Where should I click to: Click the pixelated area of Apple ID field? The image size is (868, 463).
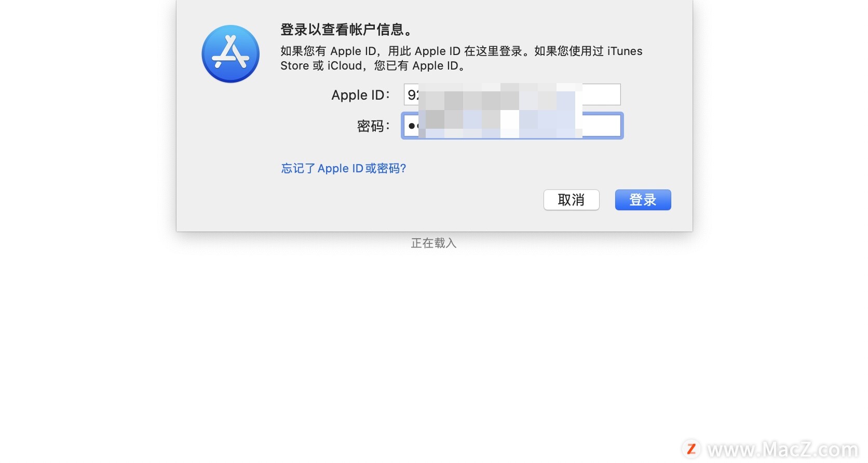click(500, 96)
